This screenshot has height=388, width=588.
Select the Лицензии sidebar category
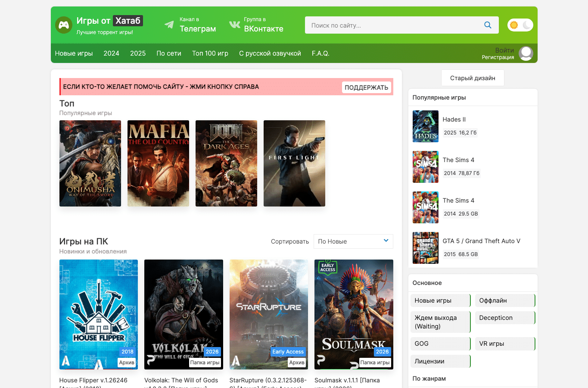pyautogui.click(x=440, y=361)
